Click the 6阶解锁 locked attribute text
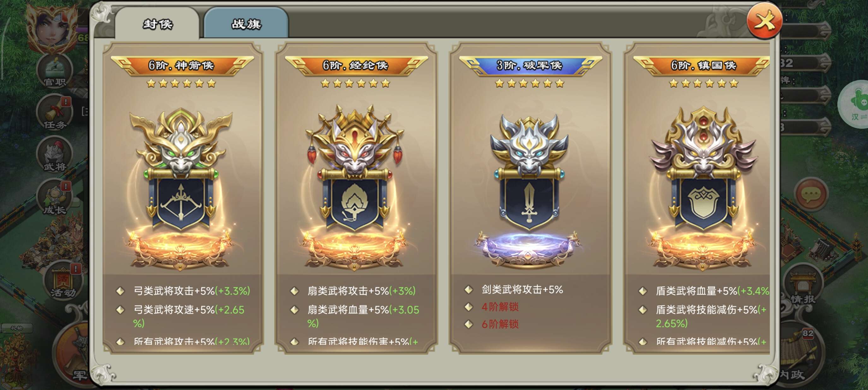The height and width of the screenshot is (390, 868). (500, 324)
